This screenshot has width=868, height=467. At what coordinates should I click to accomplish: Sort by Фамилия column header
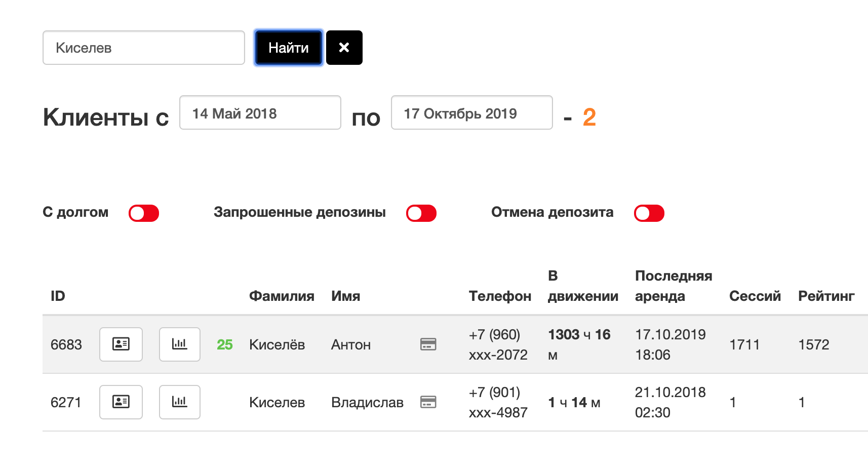282,296
